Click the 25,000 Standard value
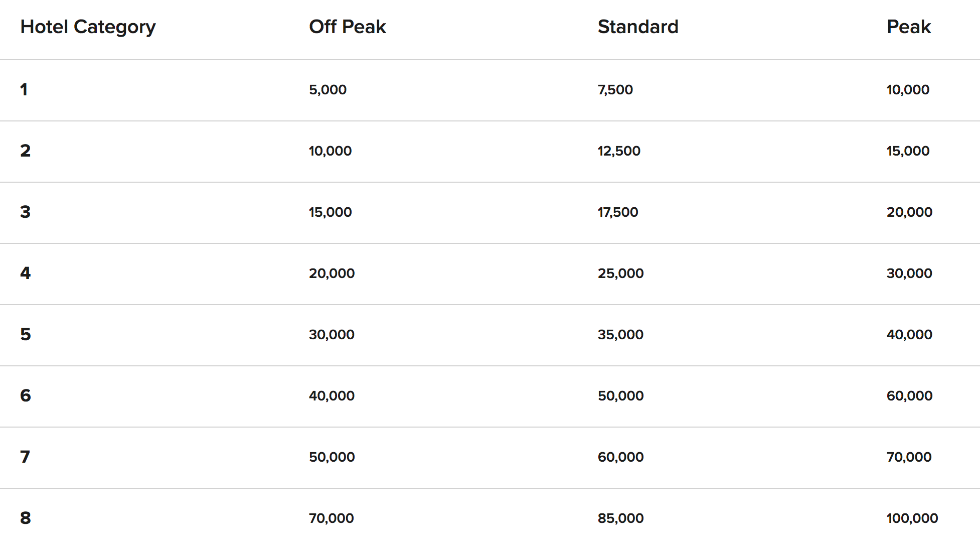The image size is (980, 544). 620,274
